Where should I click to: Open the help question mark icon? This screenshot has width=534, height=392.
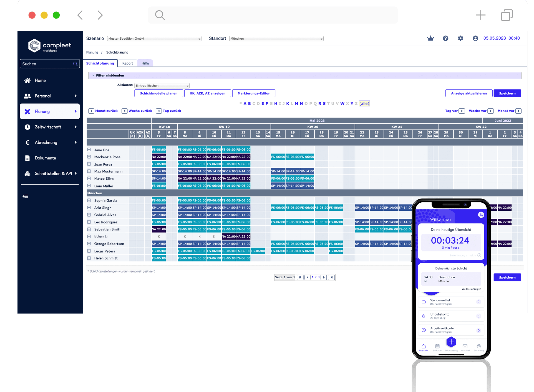(x=445, y=39)
